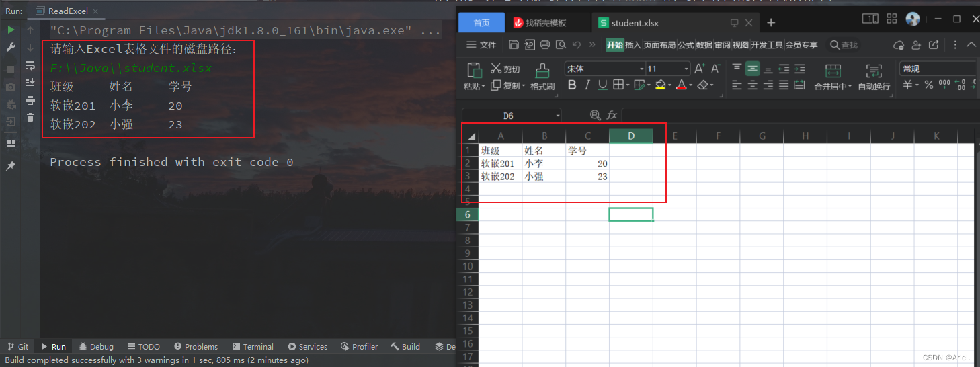The height and width of the screenshot is (367, 980).
Task: Select cell A2 containing 软嵌201
Action: tap(500, 163)
